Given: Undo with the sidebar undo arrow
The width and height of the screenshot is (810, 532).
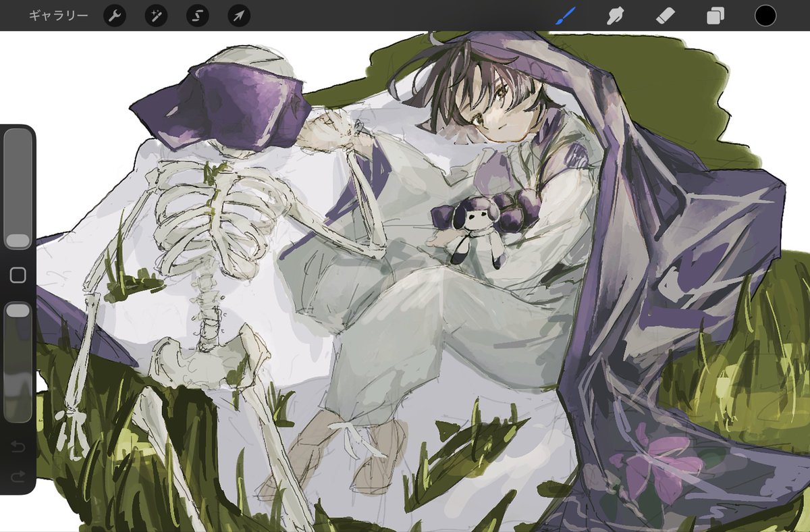Looking at the screenshot, I should (18, 446).
